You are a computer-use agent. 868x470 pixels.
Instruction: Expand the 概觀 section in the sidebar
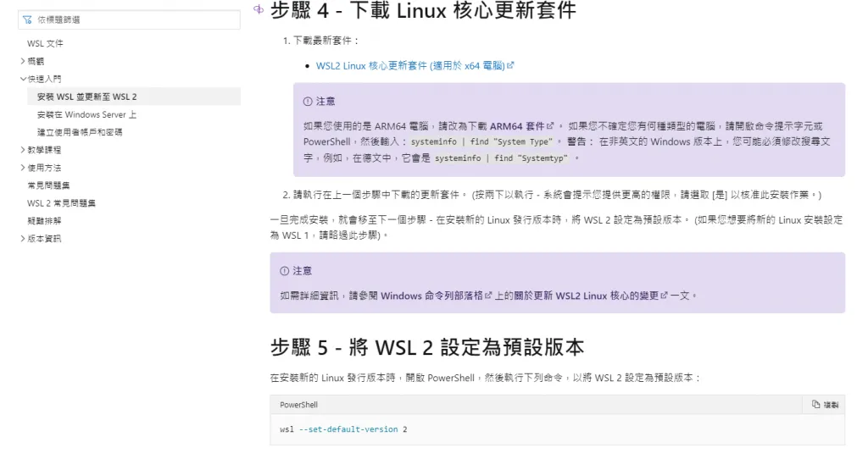23,61
